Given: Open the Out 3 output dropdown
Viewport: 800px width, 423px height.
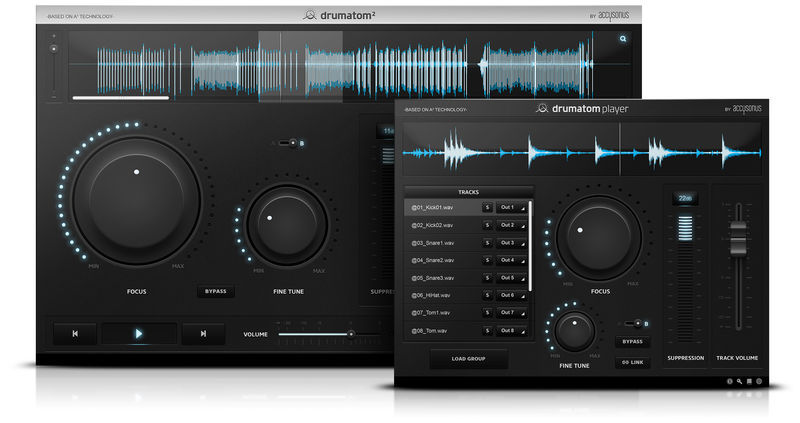Looking at the screenshot, I should [x=511, y=243].
